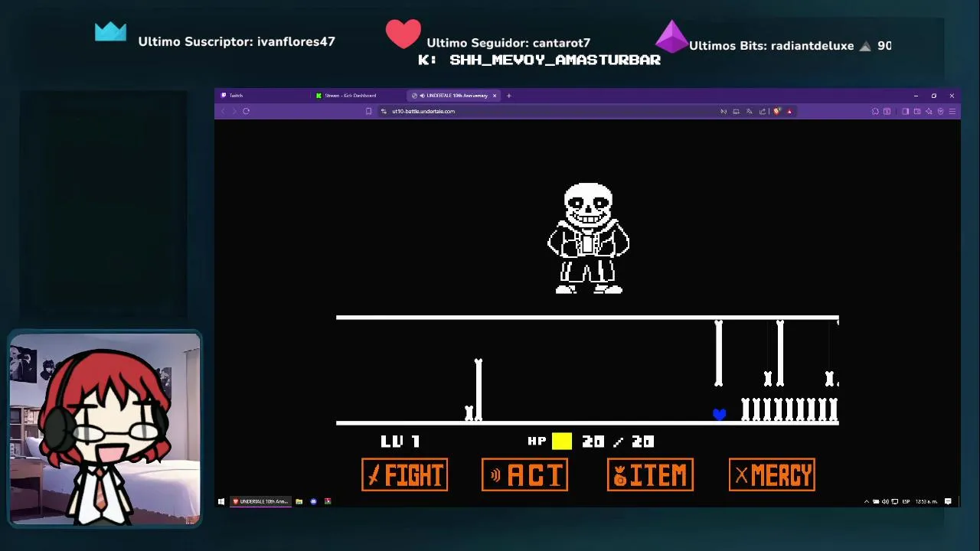Open the browser hamburger menu
Viewport: 980px width, 551px height.
click(952, 111)
